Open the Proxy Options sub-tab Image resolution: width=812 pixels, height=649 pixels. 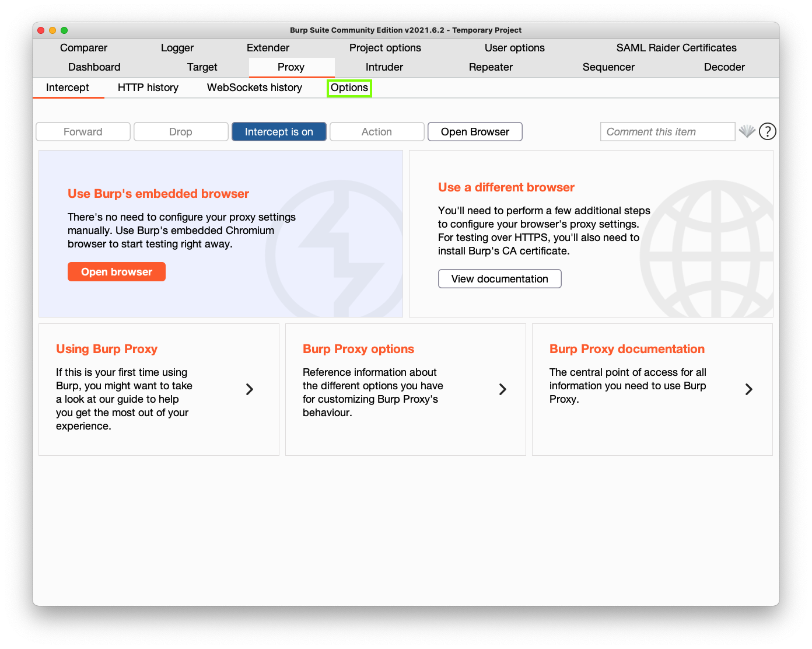click(349, 88)
